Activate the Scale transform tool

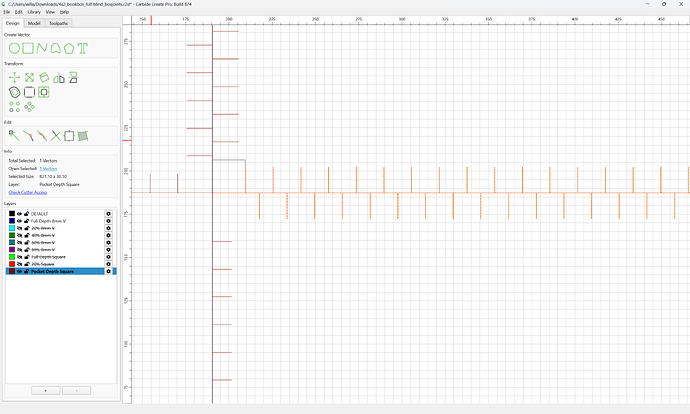pos(29,78)
